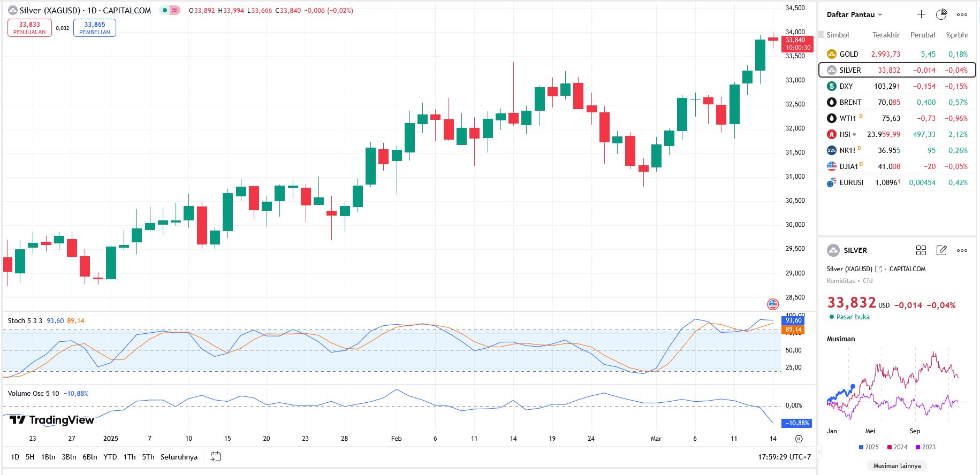The height and width of the screenshot is (475, 980).
Task: Click the grid layout icon beside SILVER
Action: pos(921,250)
